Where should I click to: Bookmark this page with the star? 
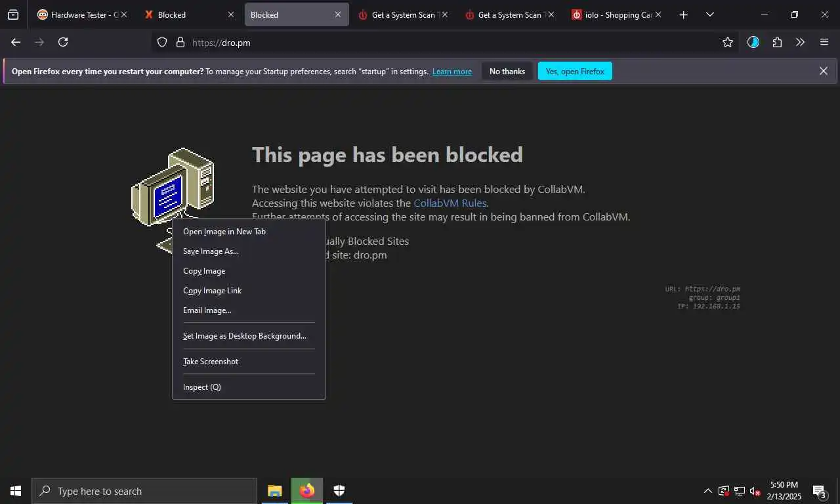tap(728, 43)
